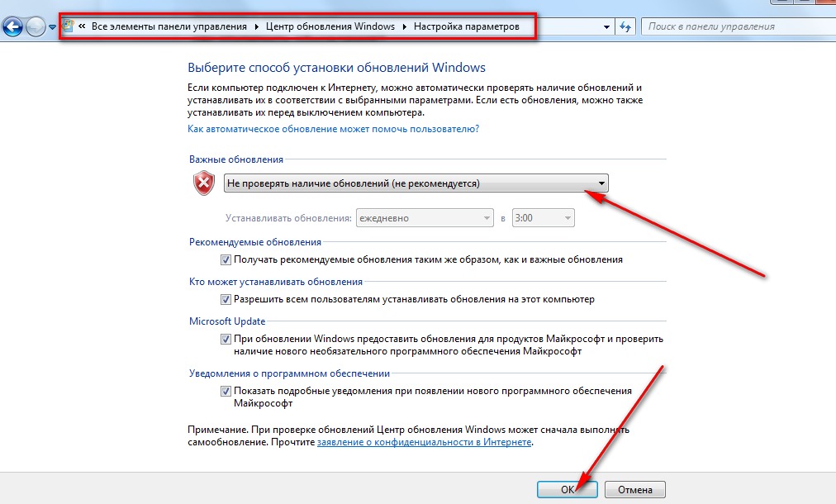Click the Control Panel icon in address bar
Viewport: 836px width, 504px height.
[68, 26]
